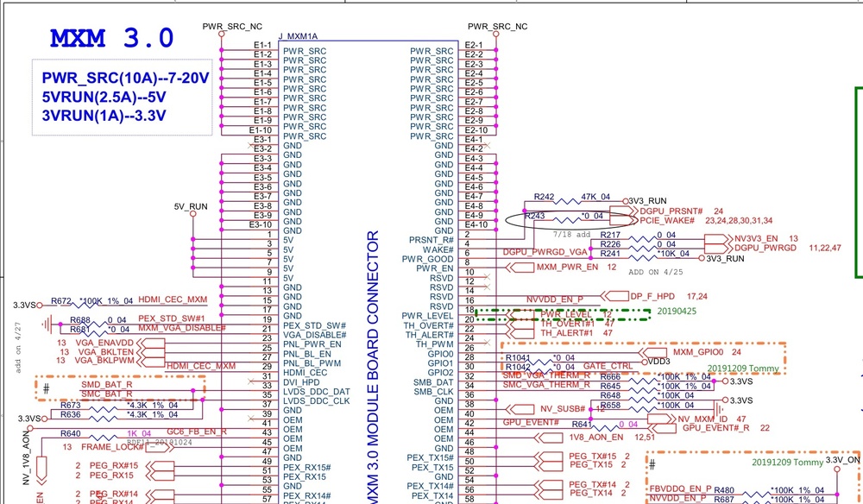Screen dimensions: 863x504
Task: Select the "PWR_SRC(10A)--7-20V" note line
Action: coord(125,79)
